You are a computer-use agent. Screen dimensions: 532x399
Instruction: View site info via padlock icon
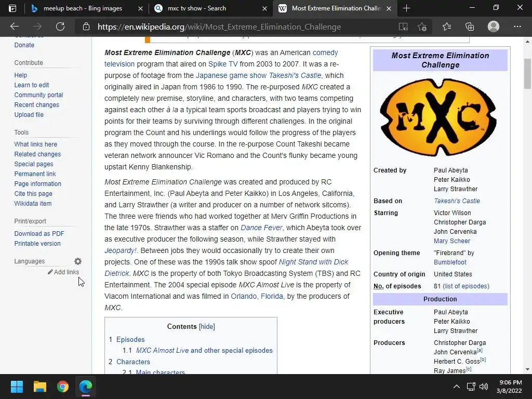(x=86, y=26)
